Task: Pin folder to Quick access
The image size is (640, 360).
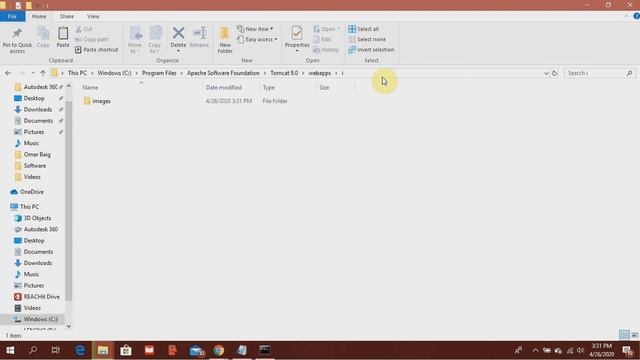Action: [x=17, y=40]
